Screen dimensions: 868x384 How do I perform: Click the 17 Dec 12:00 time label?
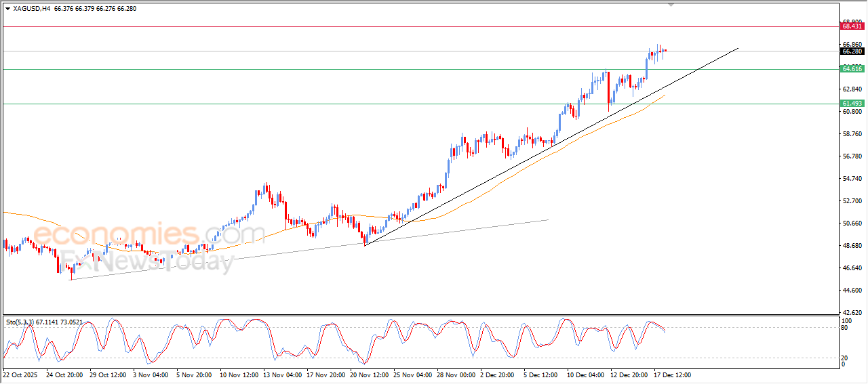tap(671, 375)
